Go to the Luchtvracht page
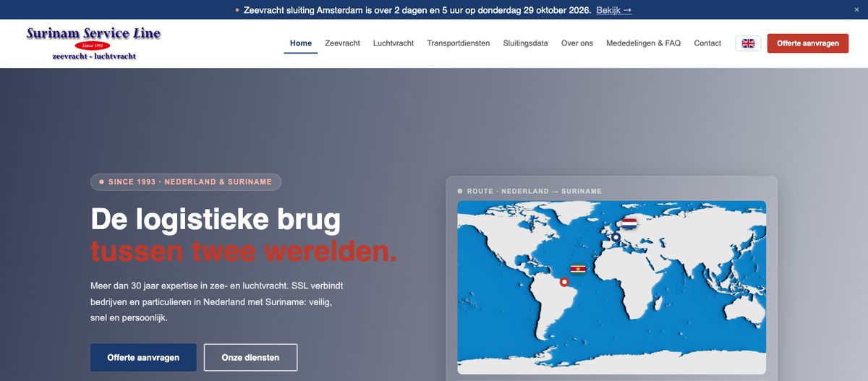The height and width of the screenshot is (381, 868). point(393,43)
